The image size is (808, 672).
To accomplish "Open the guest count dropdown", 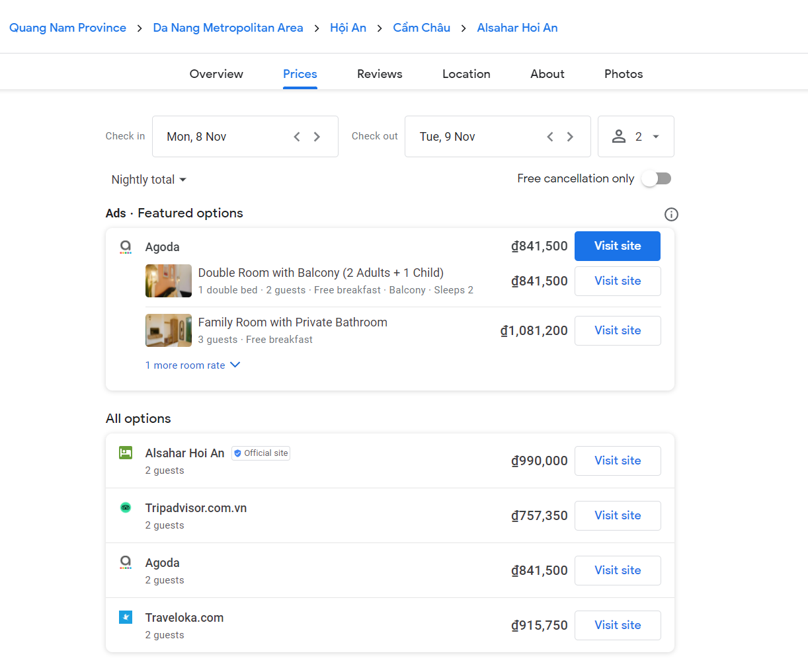I will 635,137.
